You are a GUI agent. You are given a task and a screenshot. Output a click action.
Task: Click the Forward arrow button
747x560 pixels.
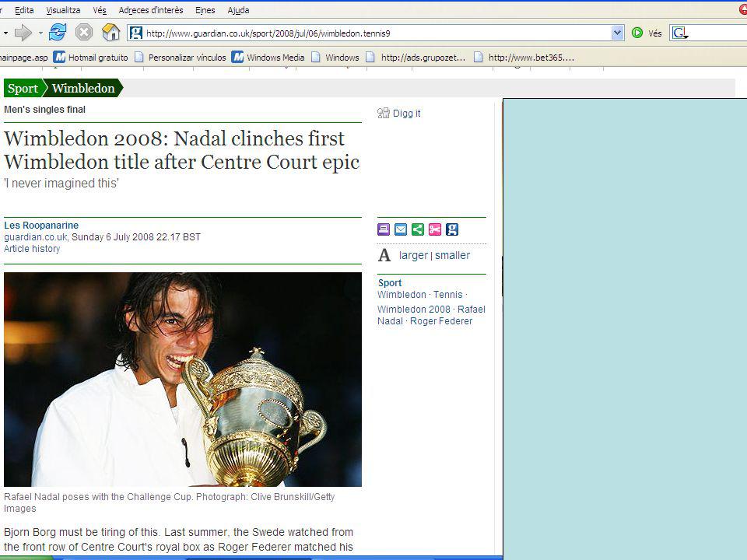(x=23, y=33)
